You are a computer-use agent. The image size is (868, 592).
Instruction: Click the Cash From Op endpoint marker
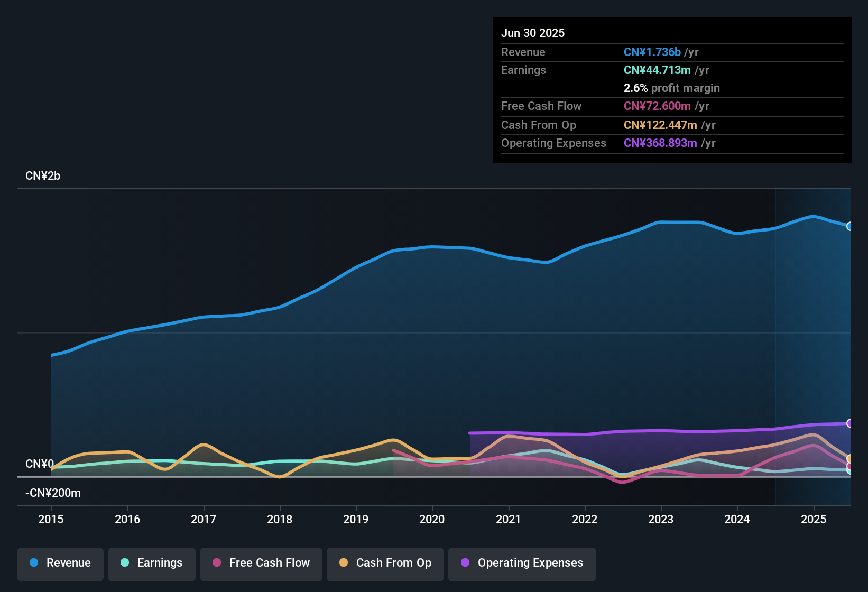pyautogui.click(x=850, y=459)
